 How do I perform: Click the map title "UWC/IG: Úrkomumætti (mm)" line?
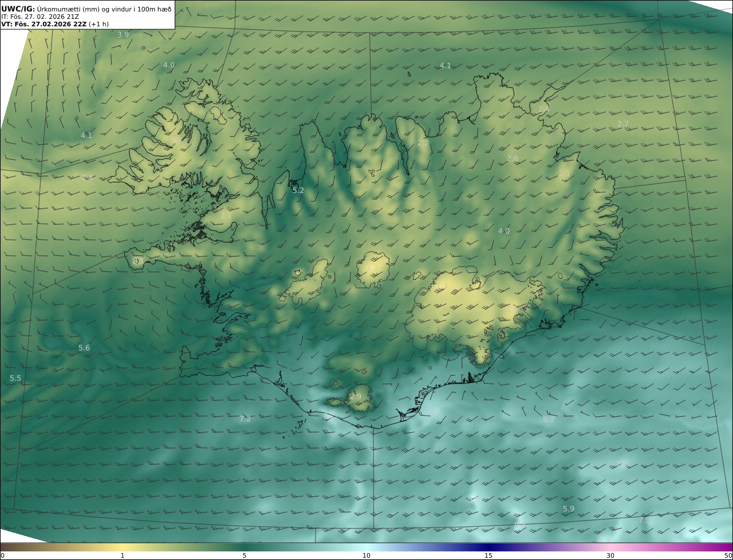coord(86,9)
